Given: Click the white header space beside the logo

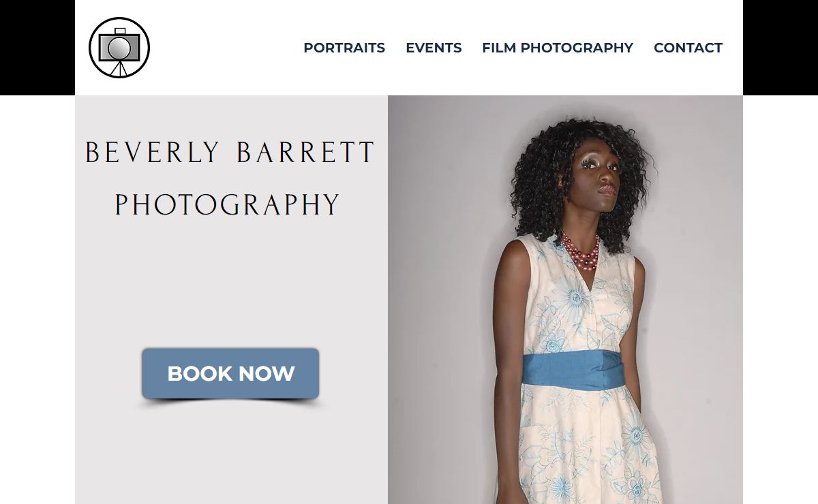Looking at the screenshot, I should 225,48.
